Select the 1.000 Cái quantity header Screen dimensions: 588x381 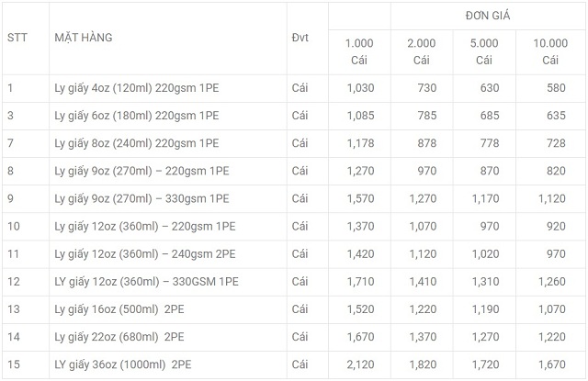359,51
